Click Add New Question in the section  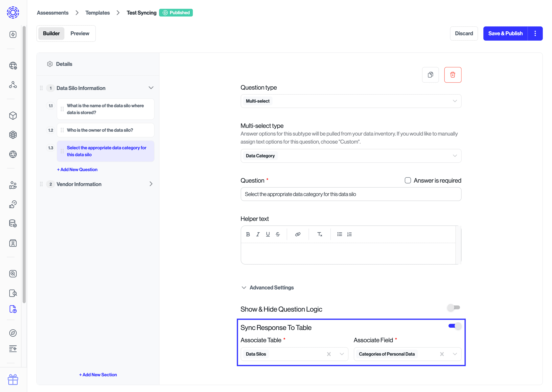coord(77,170)
